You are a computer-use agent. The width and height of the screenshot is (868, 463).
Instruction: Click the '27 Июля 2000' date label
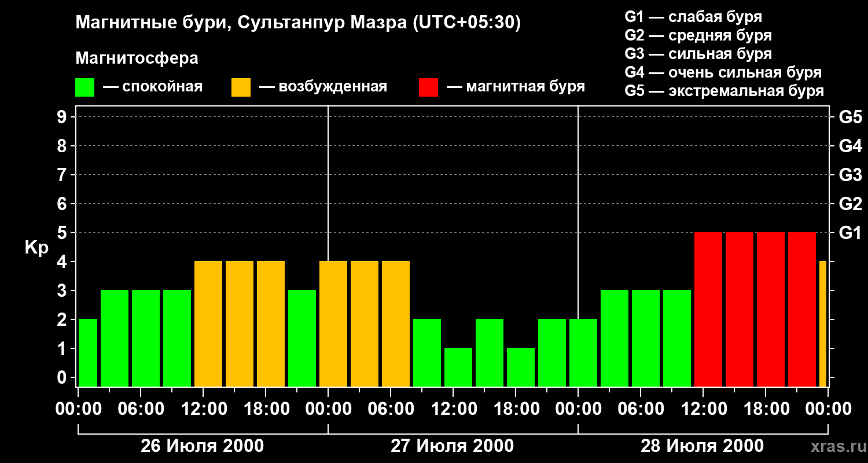[x=453, y=446]
